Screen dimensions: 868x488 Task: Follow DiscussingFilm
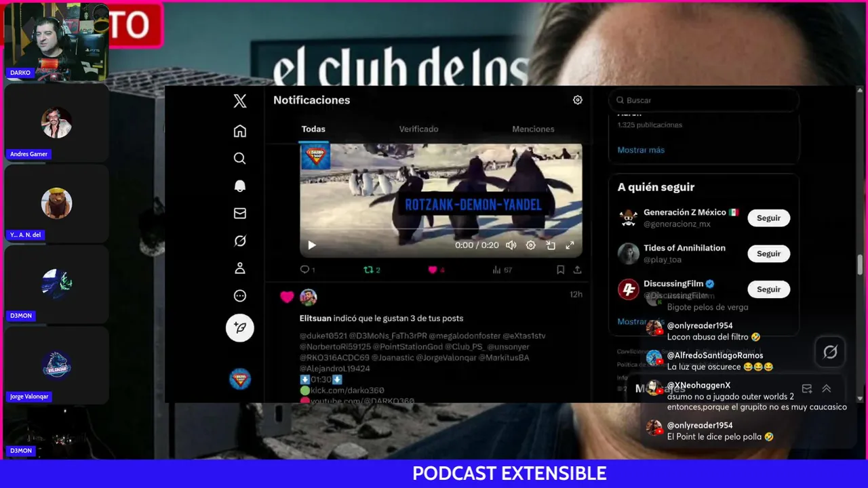pos(768,289)
